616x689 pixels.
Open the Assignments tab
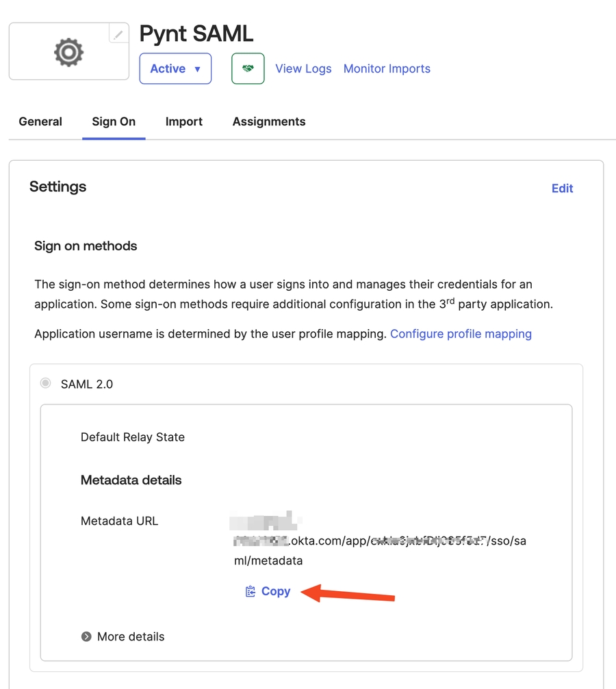pyautogui.click(x=269, y=122)
